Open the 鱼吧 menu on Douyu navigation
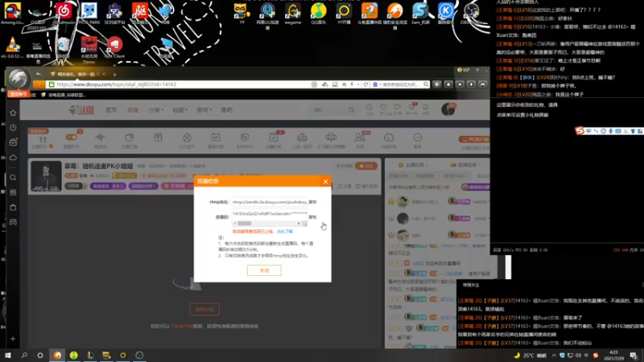644x362 pixels. pyautogui.click(x=227, y=110)
